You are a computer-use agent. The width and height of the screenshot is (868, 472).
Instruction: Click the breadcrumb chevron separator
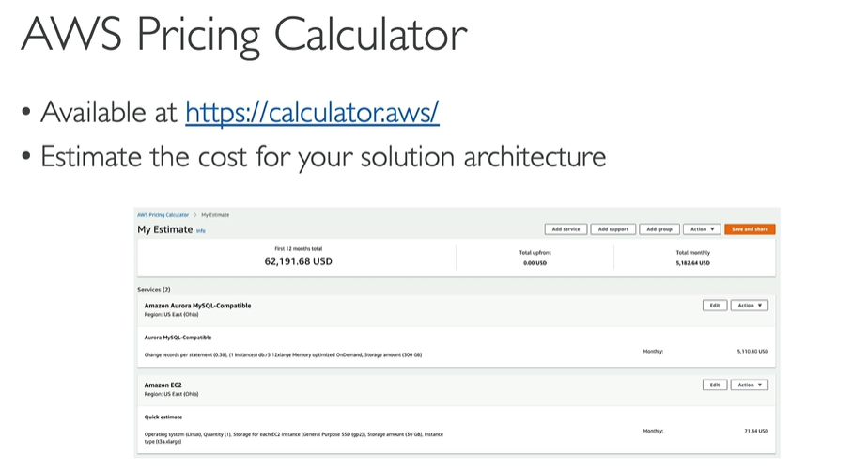point(194,215)
